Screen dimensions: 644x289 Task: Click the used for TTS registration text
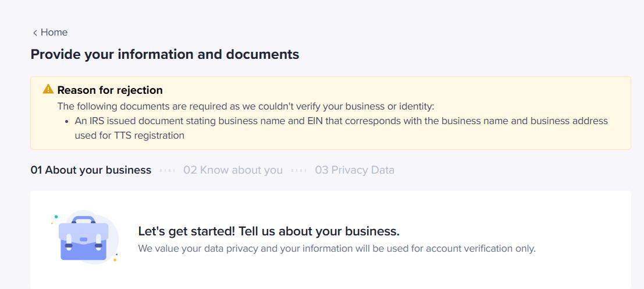tap(129, 135)
